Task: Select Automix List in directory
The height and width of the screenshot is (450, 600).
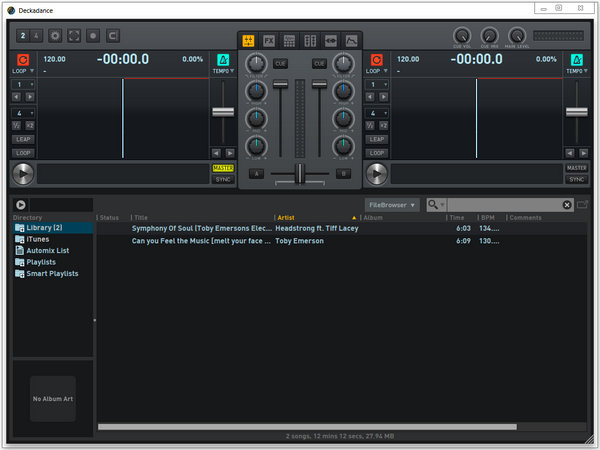Action: [47, 250]
